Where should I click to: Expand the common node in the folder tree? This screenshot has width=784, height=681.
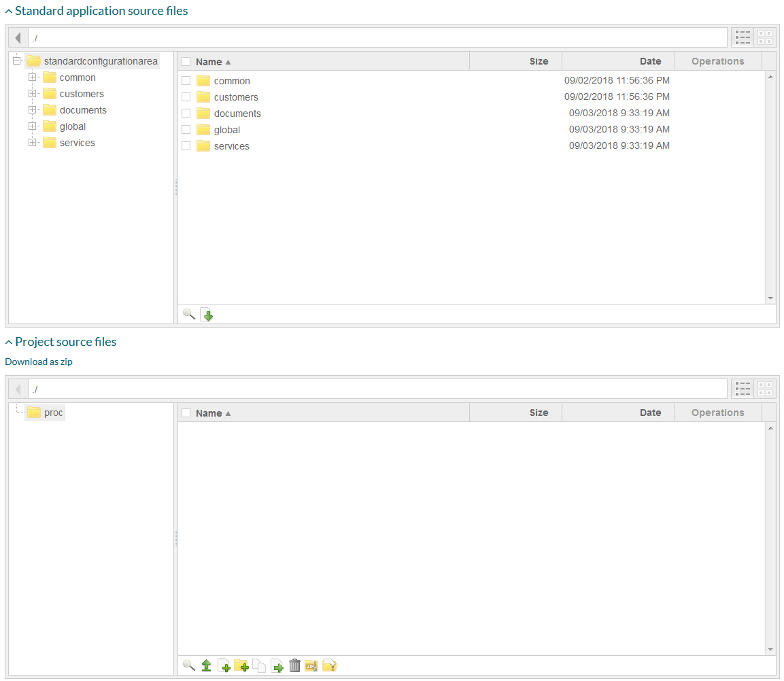click(32, 77)
